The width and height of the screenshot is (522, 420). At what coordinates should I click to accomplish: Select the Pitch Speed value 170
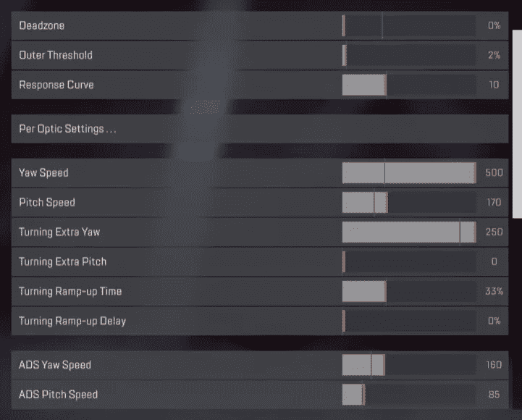tap(494, 203)
